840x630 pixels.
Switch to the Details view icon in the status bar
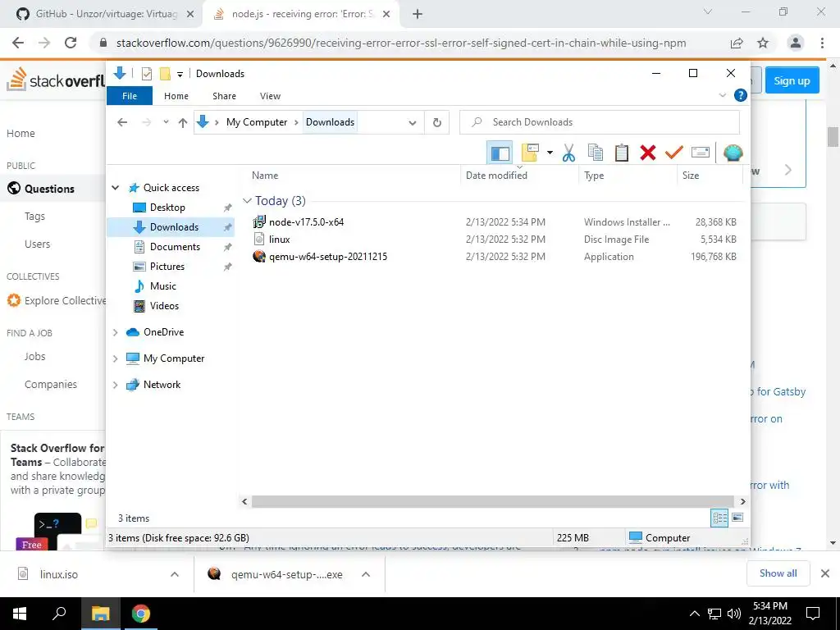[719, 518]
